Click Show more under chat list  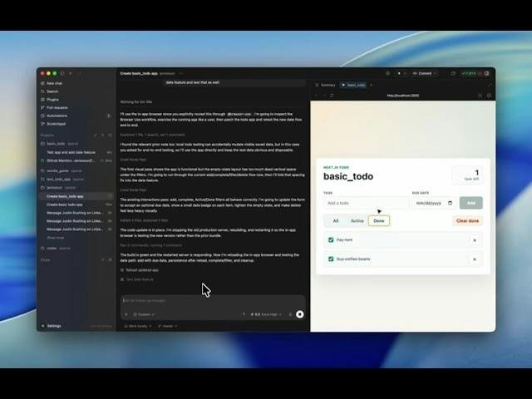pyautogui.click(x=56, y=238)
